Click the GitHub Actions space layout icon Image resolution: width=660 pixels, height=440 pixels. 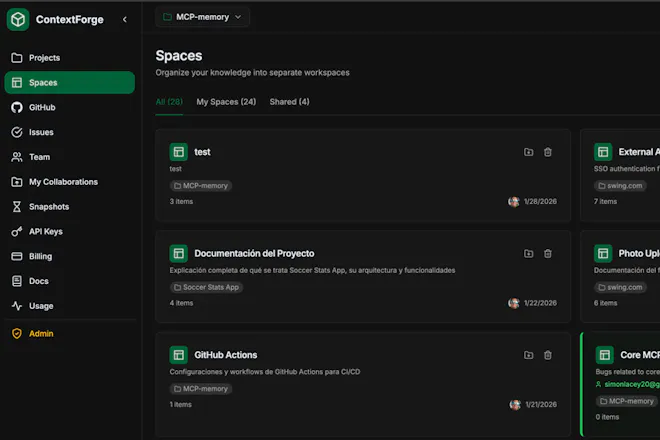pyautogui.click(x=178, y=355)
